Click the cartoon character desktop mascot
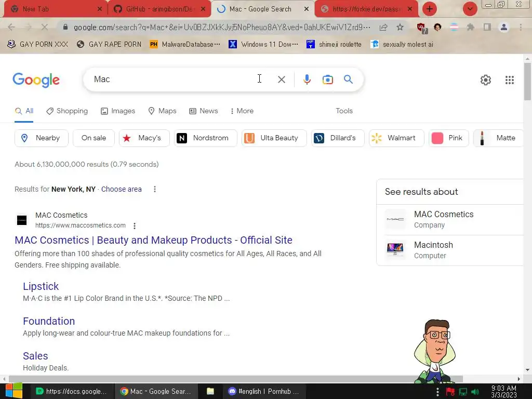Viewport: 532px width, 399px height. 436,351
